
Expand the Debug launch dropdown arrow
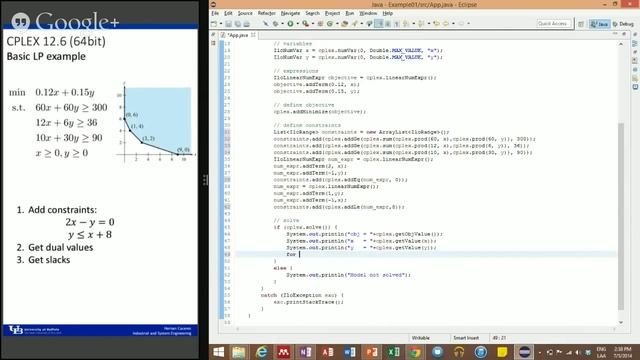tap(283, 24)
